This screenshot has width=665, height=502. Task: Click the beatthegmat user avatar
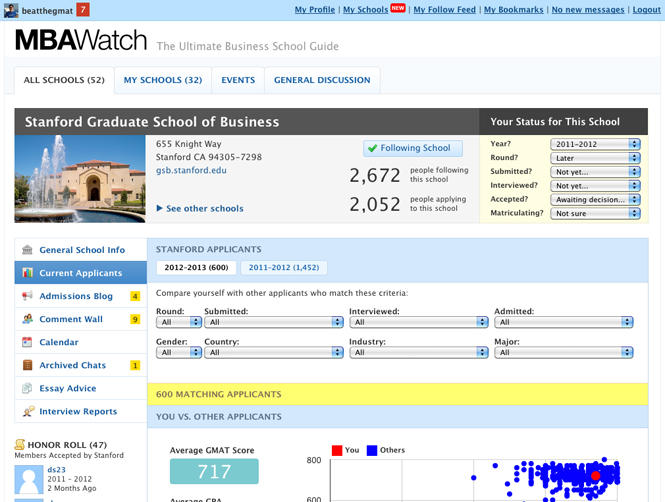(x=11, y=10)
